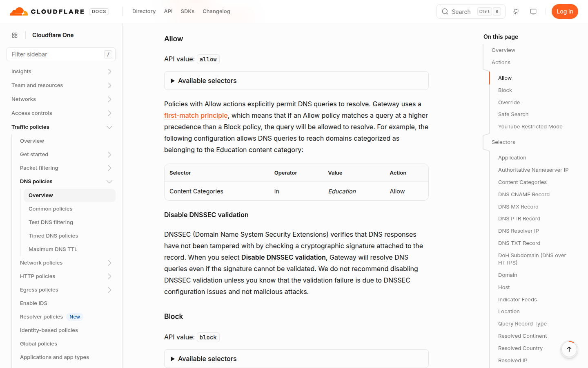Image resolution: width=588 pixels, height=368 pixels.
Task: Open Cloudflare One heading link
Action: pos(53,35)
